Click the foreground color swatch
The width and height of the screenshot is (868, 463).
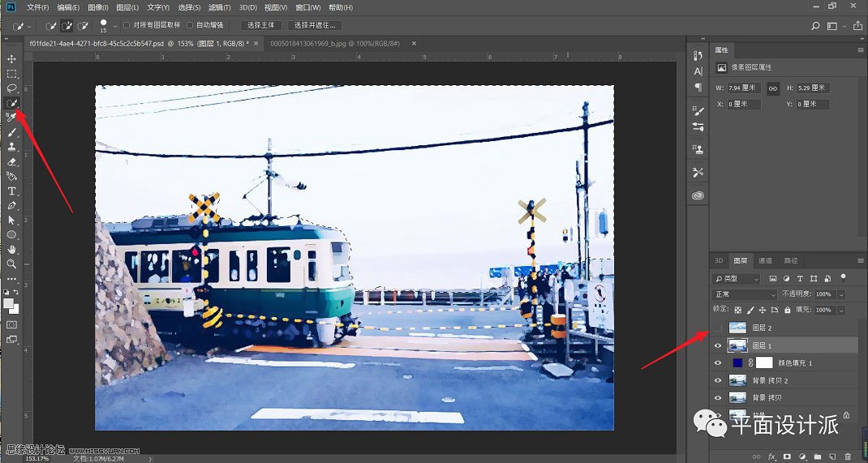tap(8, 302)
